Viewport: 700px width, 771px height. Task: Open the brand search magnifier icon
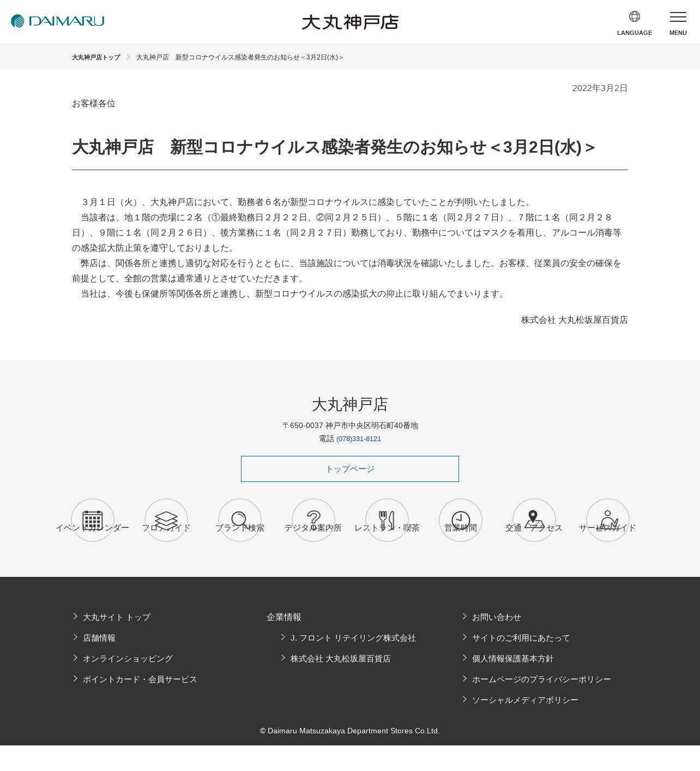click(x=240, y=520)
